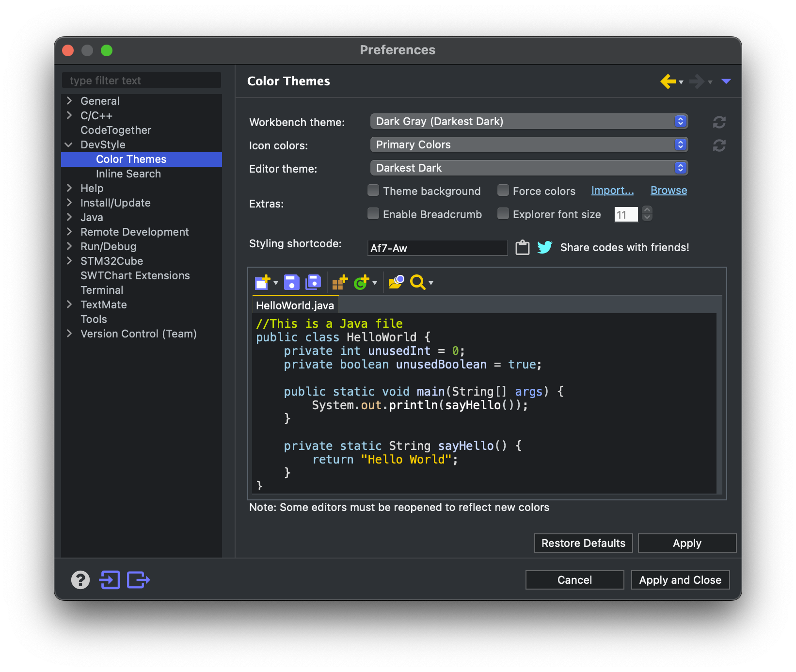Screen dimensions: 796x672
Task: Click the Help question mark icon
Action: [x=80, y=580]
